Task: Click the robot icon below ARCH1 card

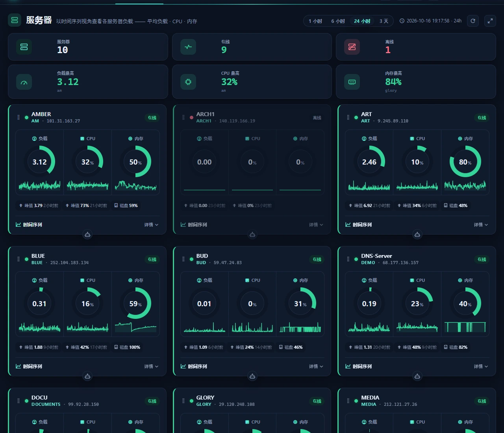Action: (252, 235)
